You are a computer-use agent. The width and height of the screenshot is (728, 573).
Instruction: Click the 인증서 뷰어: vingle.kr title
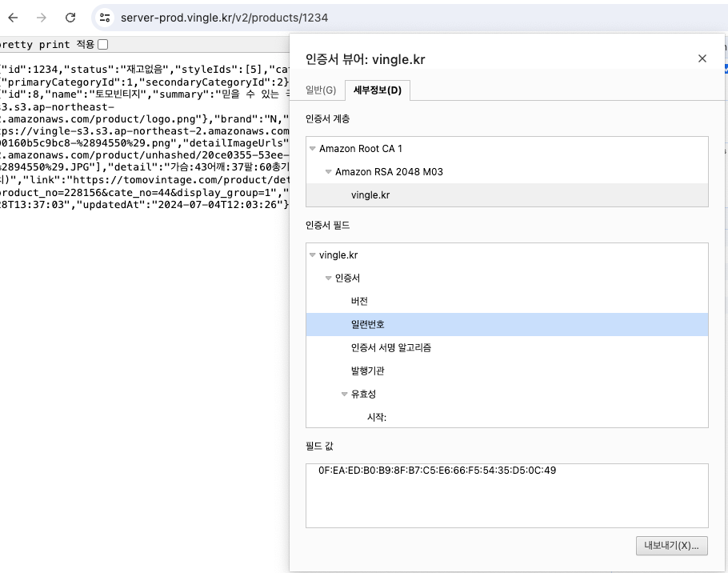click(x=365, y=59)
